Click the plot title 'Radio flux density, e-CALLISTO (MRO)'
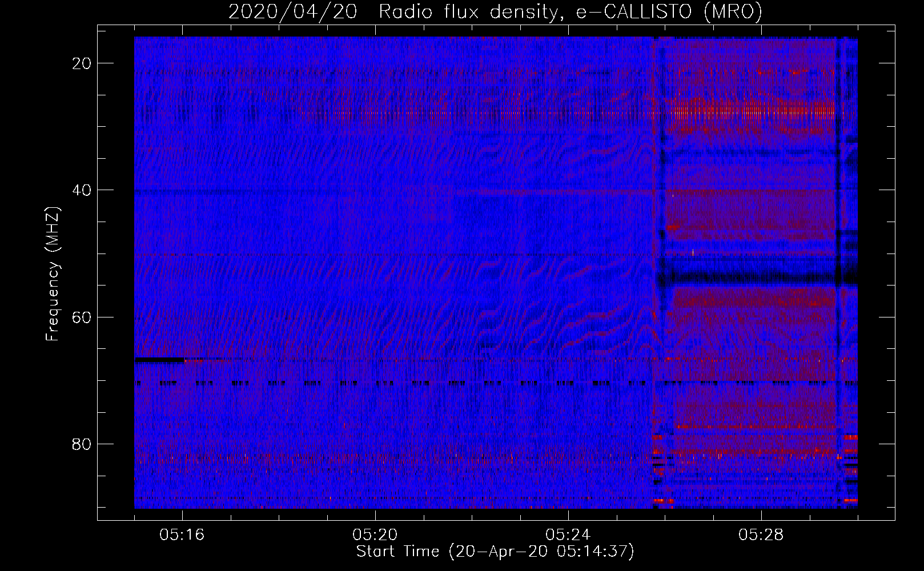This screenshot has width=924, height=571. click(570, 12)
